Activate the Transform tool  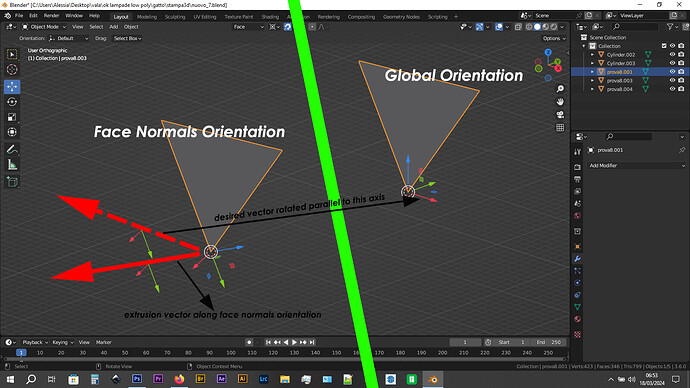tap(12, 132)
